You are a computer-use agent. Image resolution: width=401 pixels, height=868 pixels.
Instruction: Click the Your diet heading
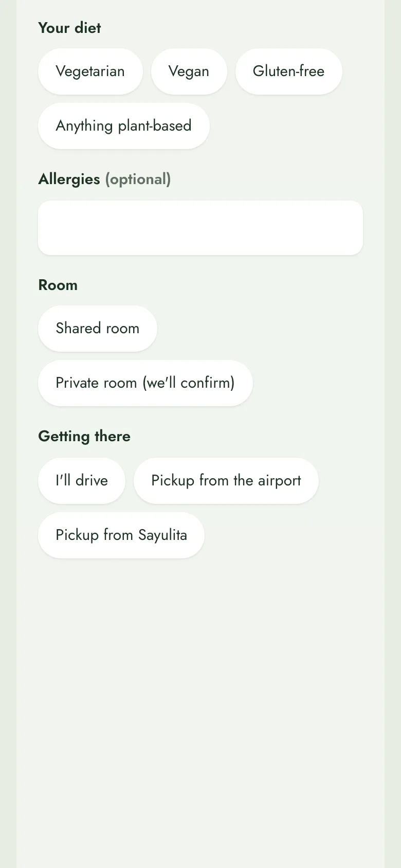(69, 28)
